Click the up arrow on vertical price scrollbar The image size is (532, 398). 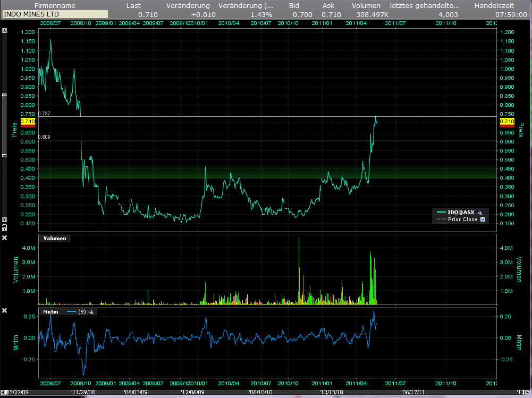pos(5,31)
